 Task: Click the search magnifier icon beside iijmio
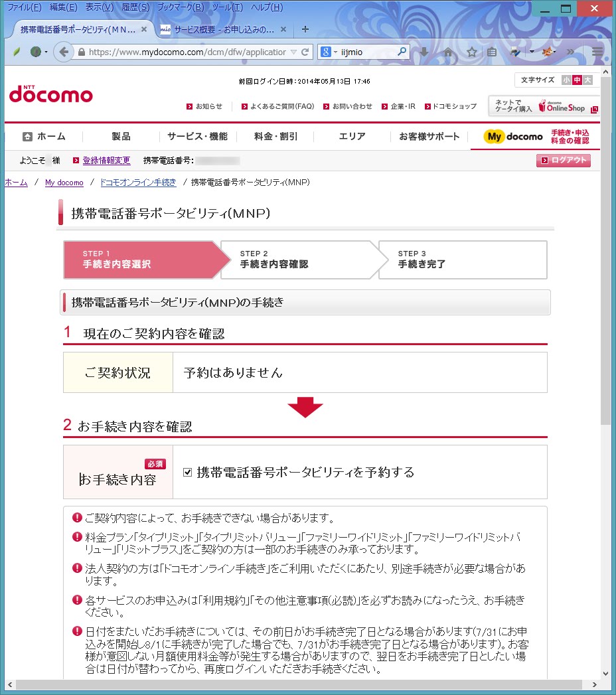point(402,52)
